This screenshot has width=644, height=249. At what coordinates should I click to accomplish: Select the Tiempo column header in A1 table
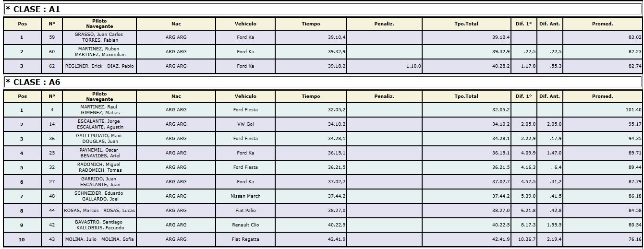point(311,24)
